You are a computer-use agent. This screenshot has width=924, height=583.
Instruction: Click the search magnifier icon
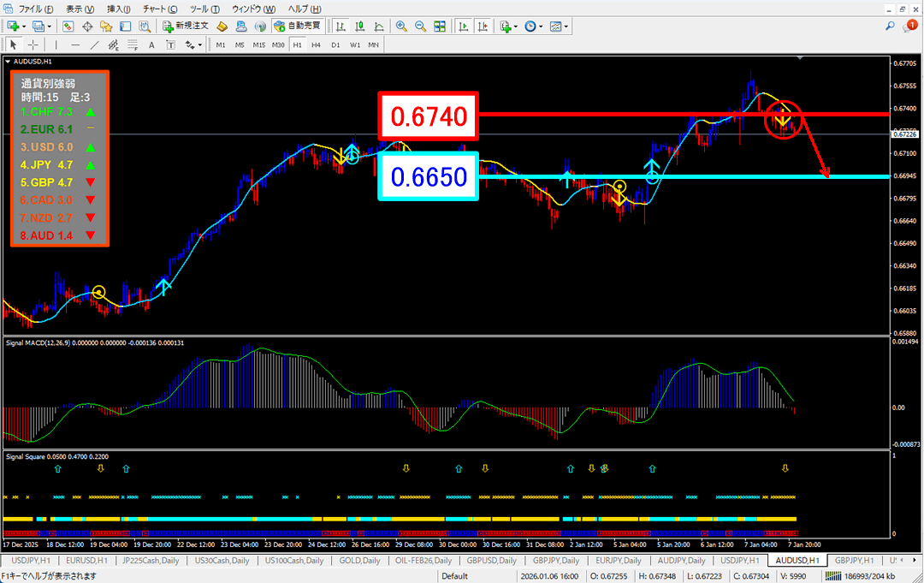point(891,27)
